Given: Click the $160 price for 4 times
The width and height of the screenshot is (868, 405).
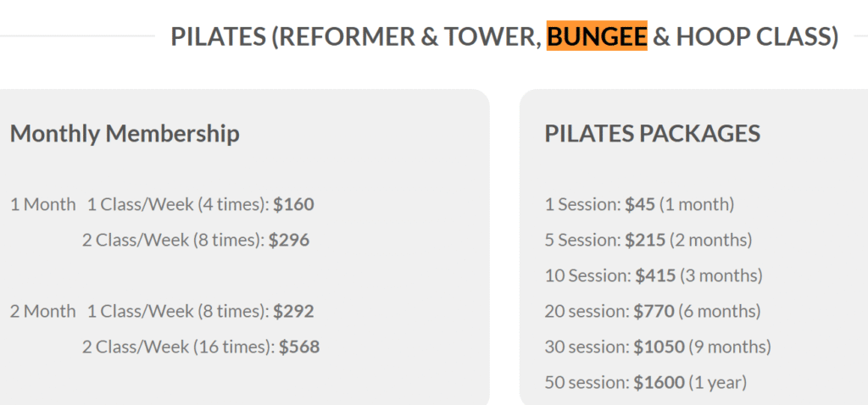Looking at the screenshot, I should point(293,205).
